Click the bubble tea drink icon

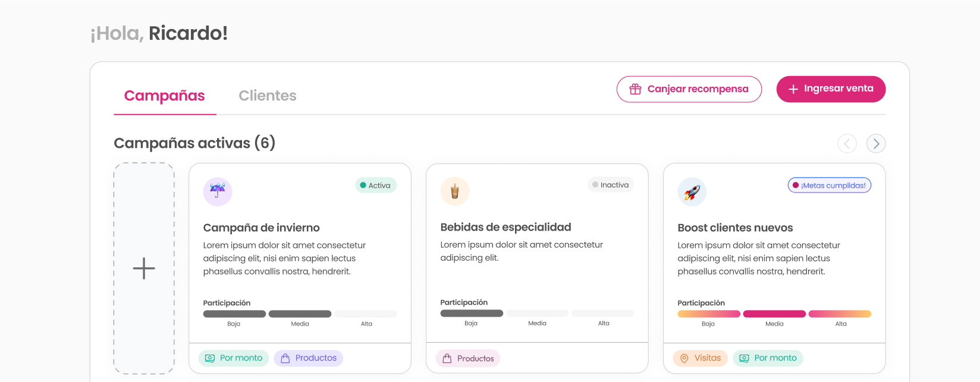pyautogui.click(x=455, y=191)
